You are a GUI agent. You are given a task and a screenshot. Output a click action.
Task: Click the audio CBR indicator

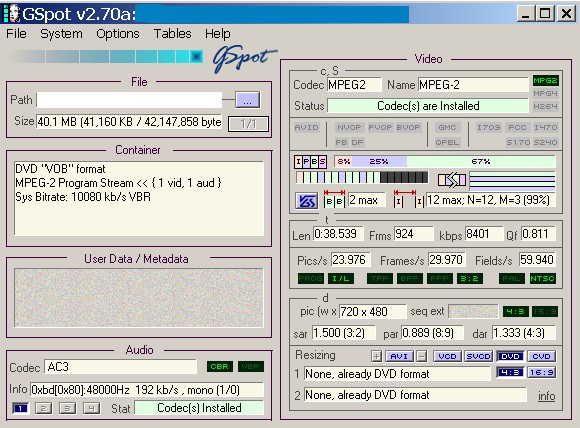pos(219,367)
